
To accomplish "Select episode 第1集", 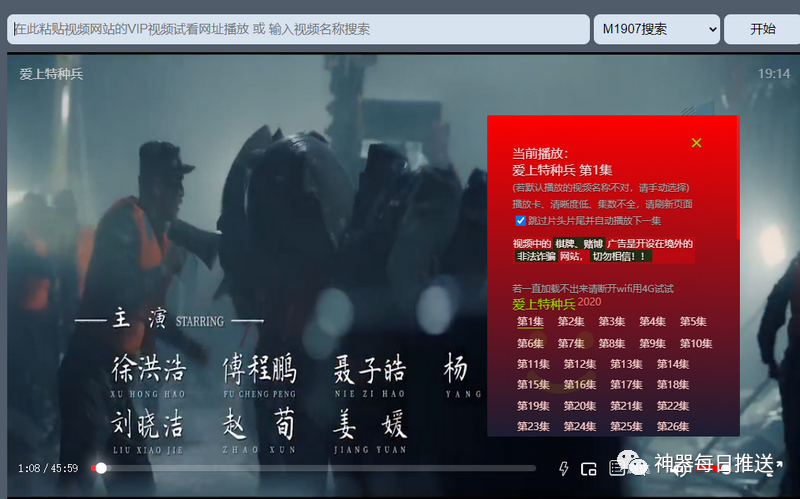I will pos(530,321).
